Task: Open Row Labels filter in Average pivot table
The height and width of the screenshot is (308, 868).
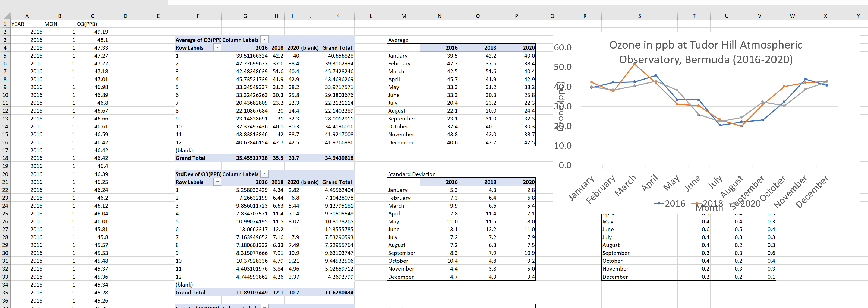Action: pos(217,47)
